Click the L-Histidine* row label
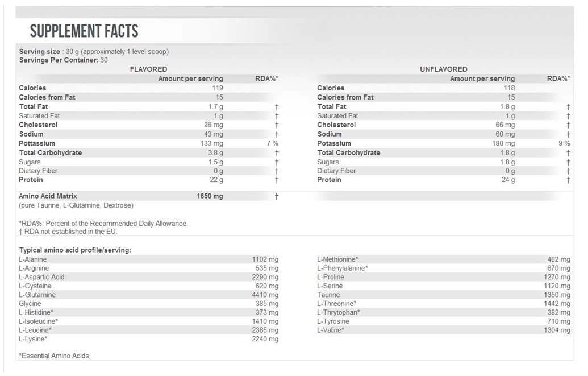This screenshot has width=588, height=376. pos(36,312)
